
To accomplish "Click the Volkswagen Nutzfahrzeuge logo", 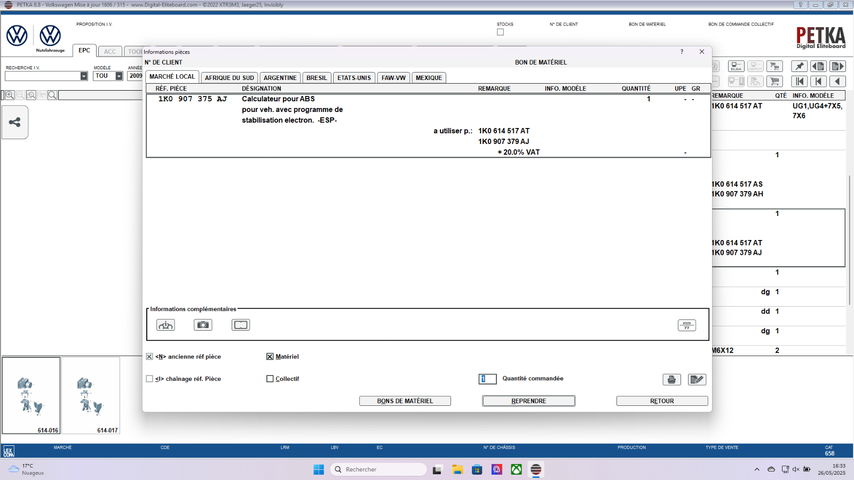I will pyautogui.click(x=50, y=36).
